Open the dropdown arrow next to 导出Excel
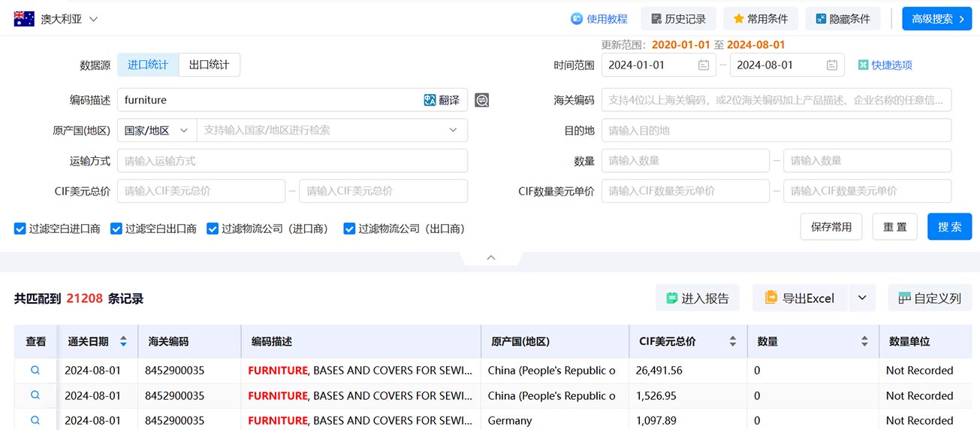The width and height of the screenshot is (980, 430). click(862, 298)
